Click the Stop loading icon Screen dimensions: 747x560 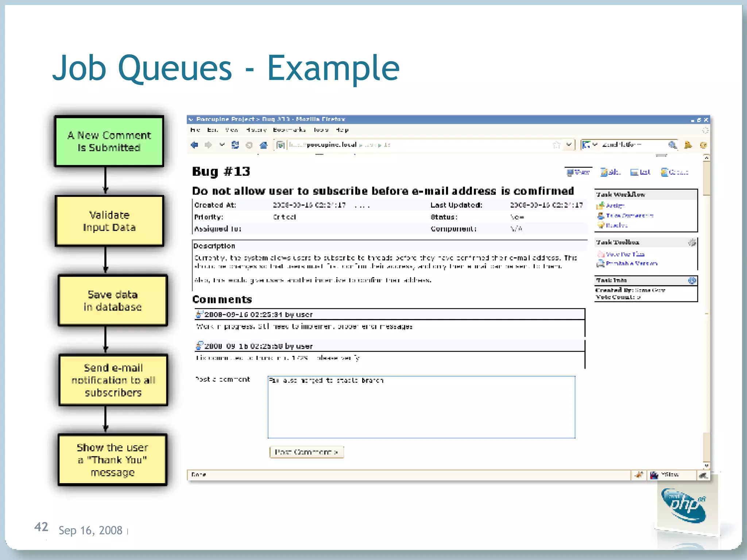coord(249,145)
